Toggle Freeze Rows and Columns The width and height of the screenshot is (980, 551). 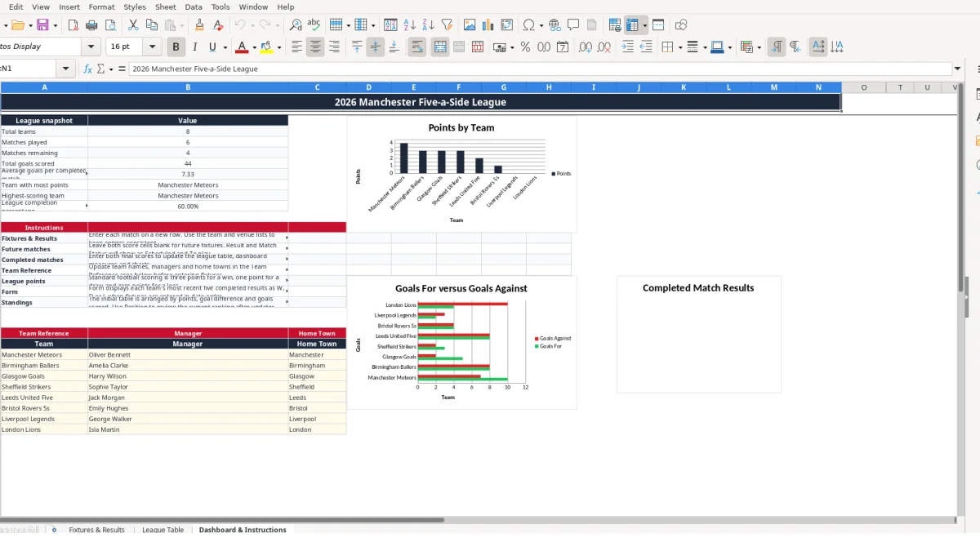[x=633, y=25]
